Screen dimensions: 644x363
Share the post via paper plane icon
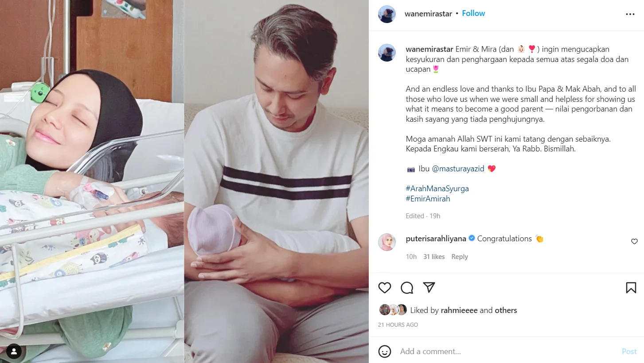pos(429,288)
